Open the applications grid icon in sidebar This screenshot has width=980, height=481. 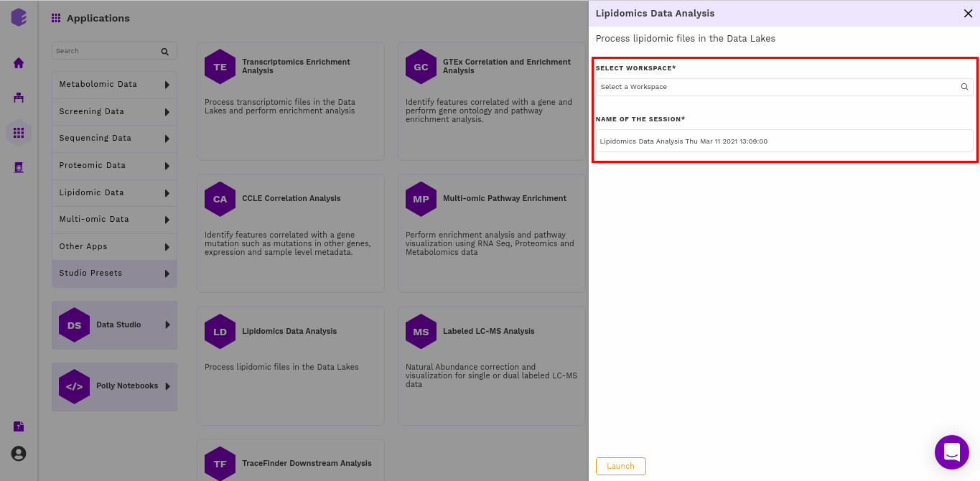point(19,133)
